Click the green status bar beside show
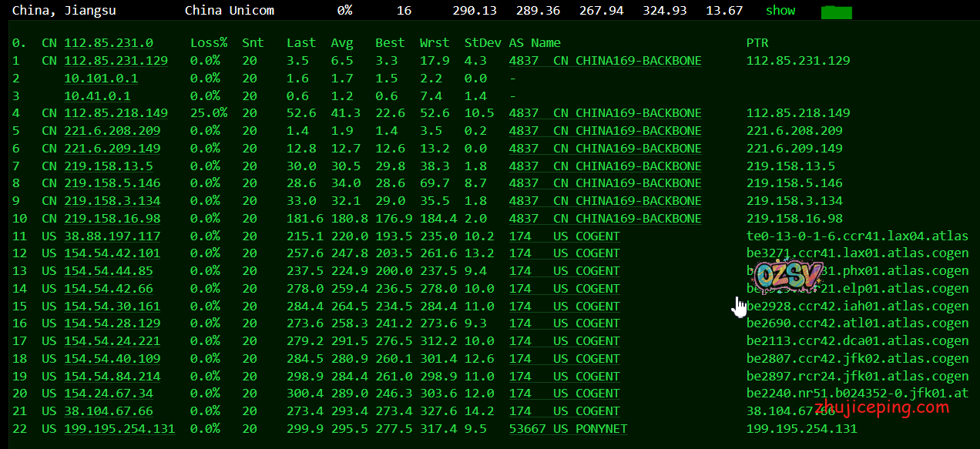 click(836, 12)
